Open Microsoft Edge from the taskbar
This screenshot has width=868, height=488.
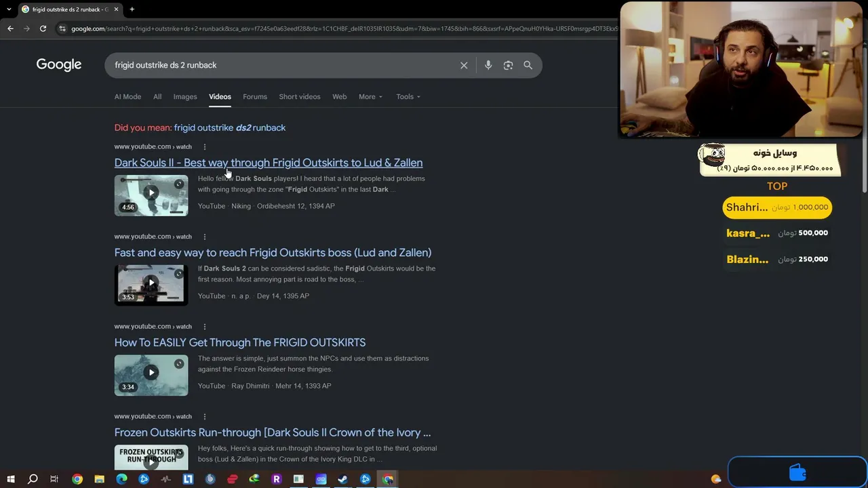(x=121, y=479)
